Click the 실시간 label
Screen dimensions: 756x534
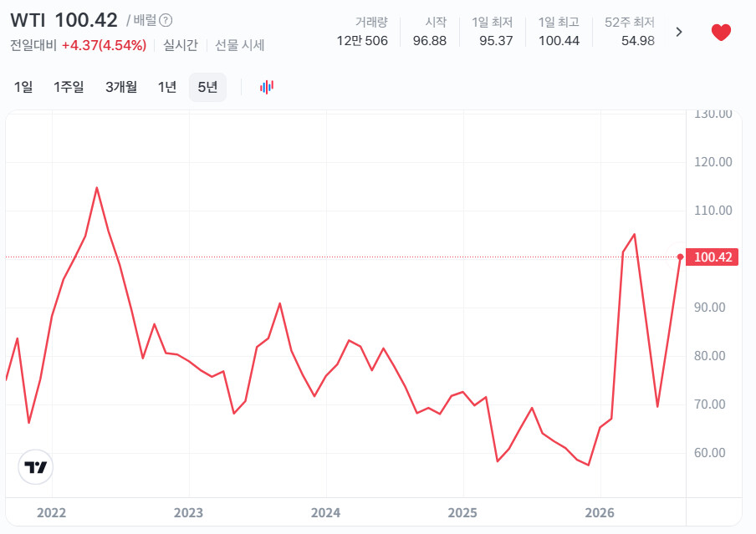click(181, 45)
